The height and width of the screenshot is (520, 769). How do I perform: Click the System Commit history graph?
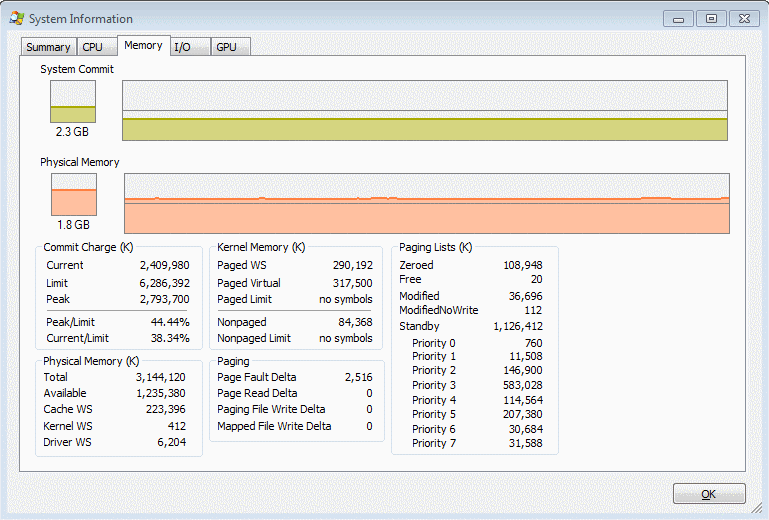coord(425,110)
